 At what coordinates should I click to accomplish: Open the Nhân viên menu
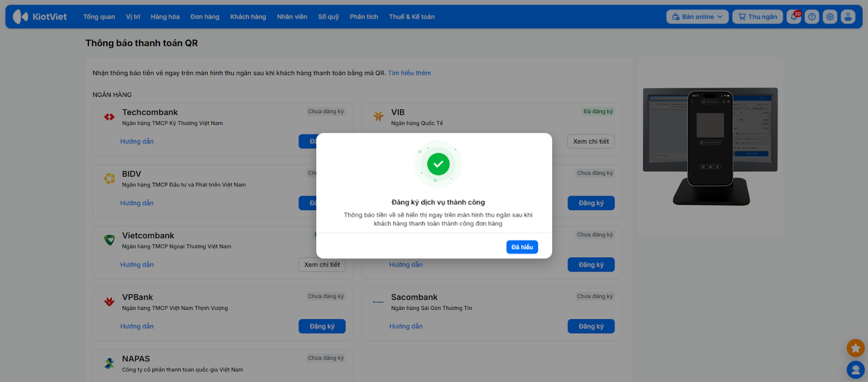(x=292, y=17)
